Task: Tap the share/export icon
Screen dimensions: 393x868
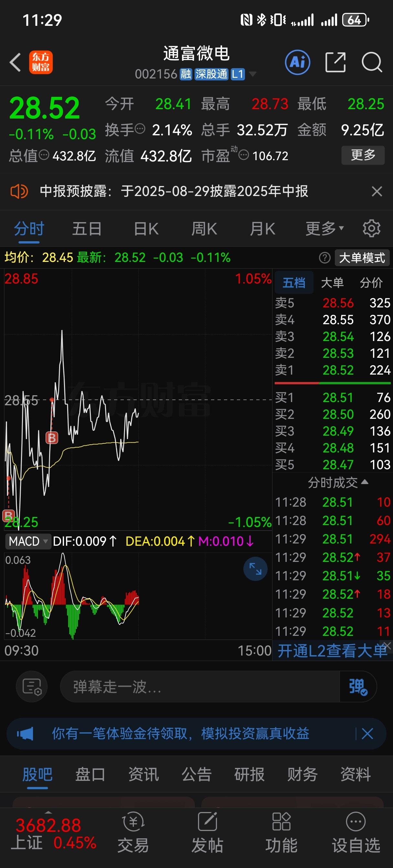Action: click(336, 62)
